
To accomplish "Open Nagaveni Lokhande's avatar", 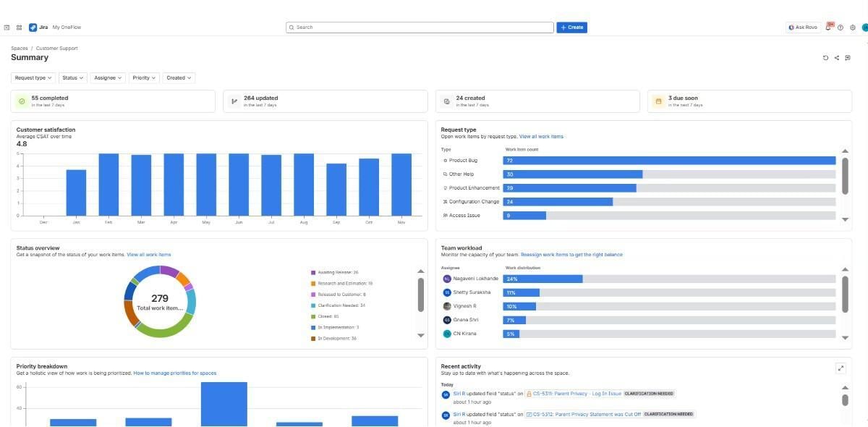I will pyautogui.click(x=447, y=279).
